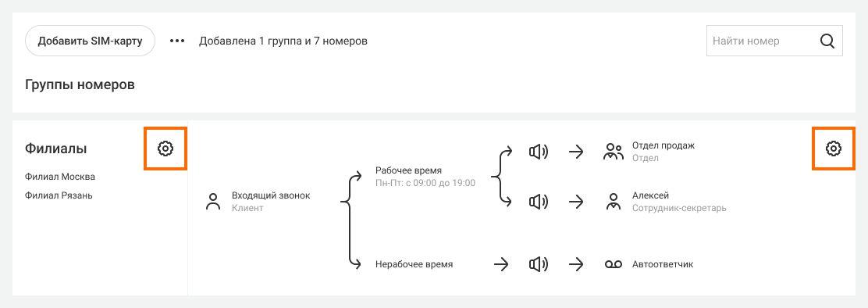Click Добавить SIM-карту button
This screenshot has height=308, width=868.
pyautogui.click(x=91, y=41)
